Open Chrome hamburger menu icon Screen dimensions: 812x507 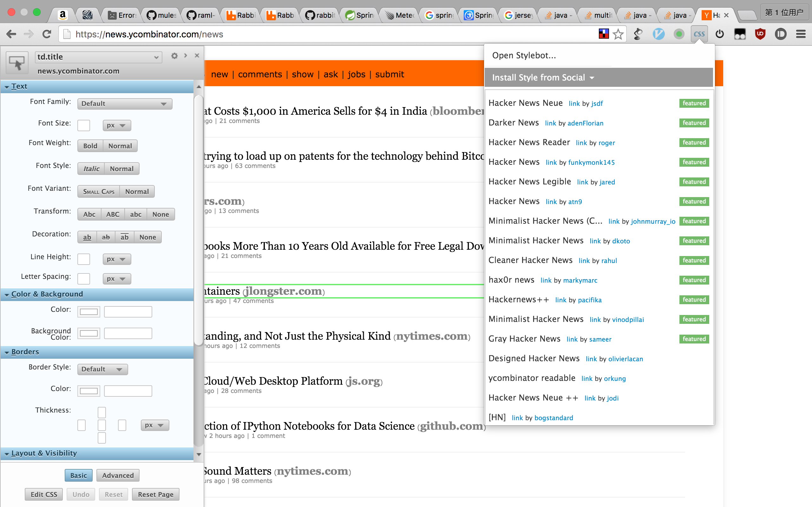pyautogui.click(x=801, y=34)
